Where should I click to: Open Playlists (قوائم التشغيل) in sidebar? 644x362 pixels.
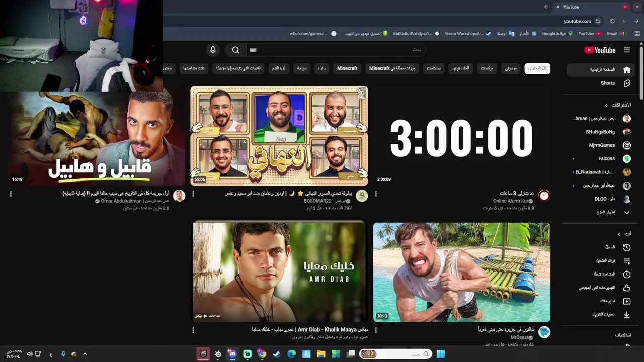coord(601,261)
